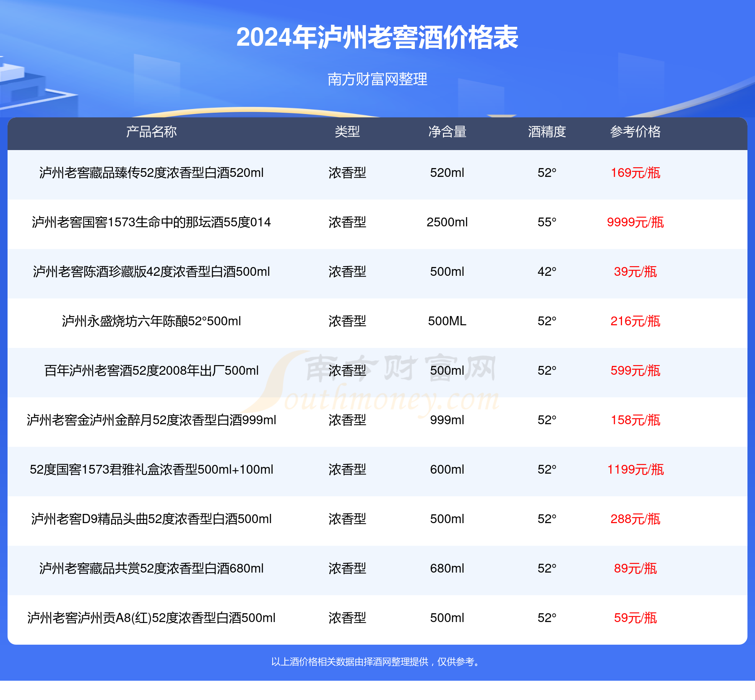
Task: Click the 1199元/瓶 price
Action: [x=635, y=469]
